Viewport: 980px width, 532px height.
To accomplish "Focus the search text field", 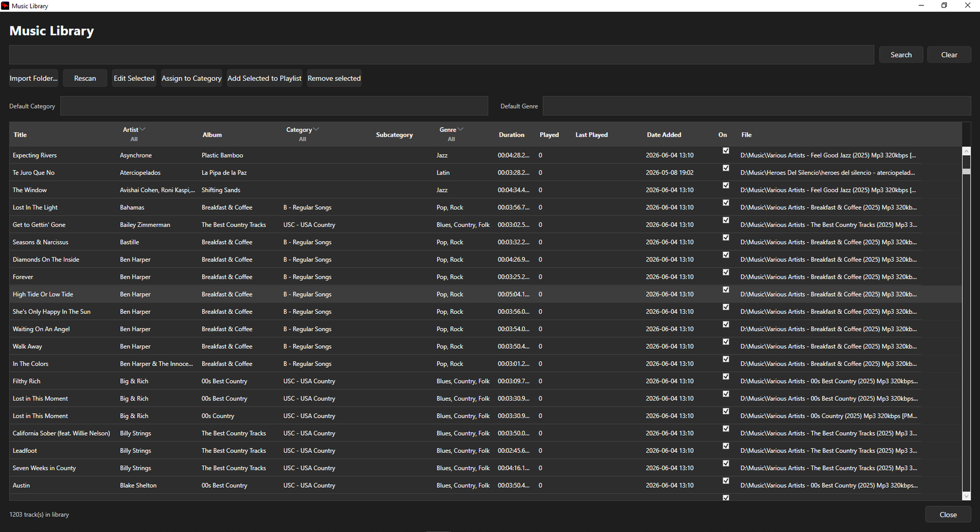I will pyautogui.click(x=442, y=55).
